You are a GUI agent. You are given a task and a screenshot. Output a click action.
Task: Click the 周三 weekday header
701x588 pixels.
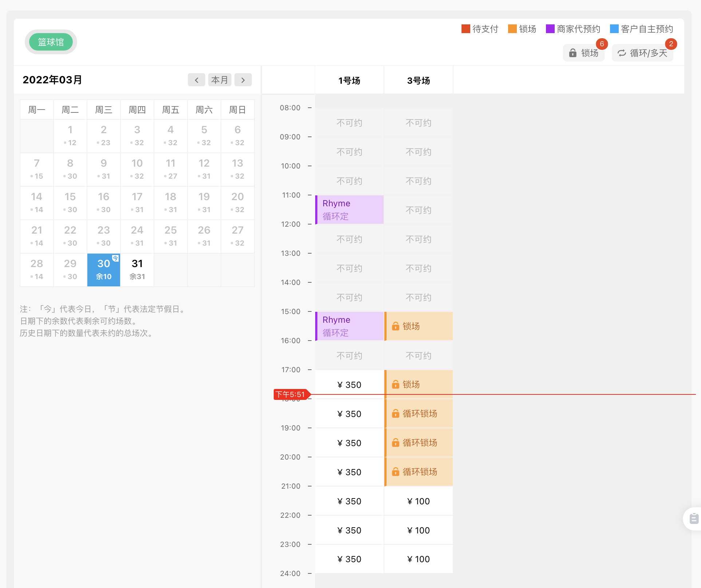coord(104,110)
